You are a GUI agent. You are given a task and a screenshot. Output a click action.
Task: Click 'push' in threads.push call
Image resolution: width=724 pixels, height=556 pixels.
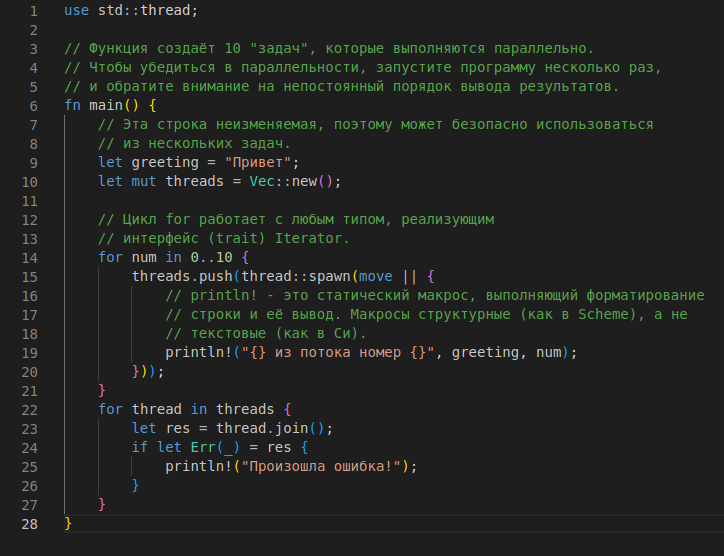coord(216,276)
